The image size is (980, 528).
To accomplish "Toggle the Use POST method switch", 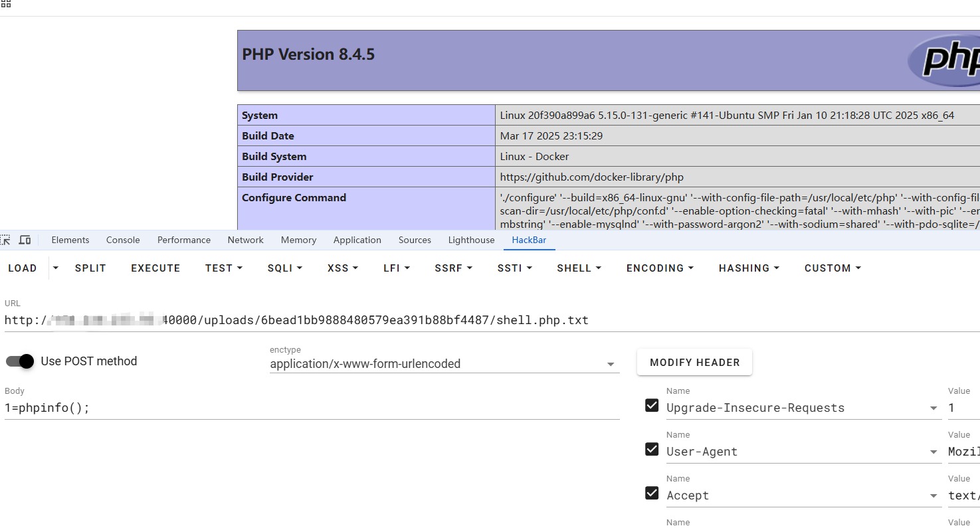I will pyautogui.click(x=20, y=361).
